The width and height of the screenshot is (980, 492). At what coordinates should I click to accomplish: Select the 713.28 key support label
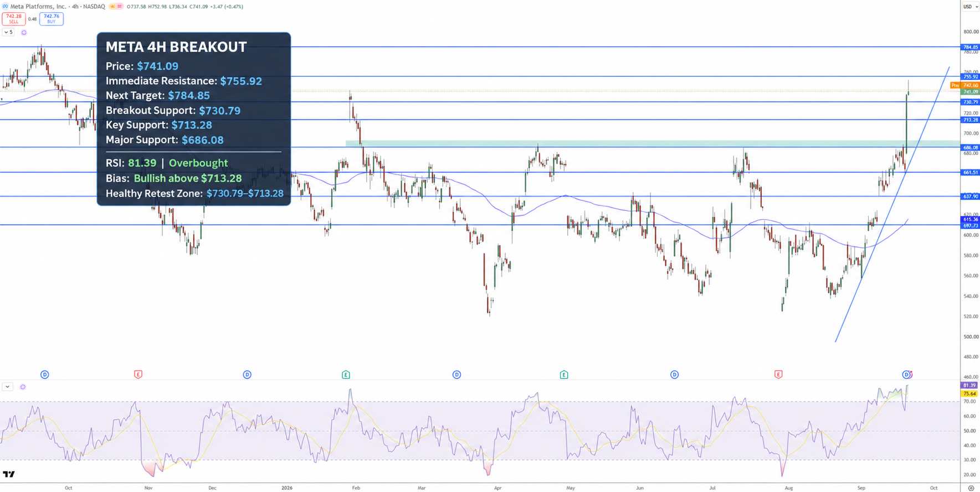970,120
